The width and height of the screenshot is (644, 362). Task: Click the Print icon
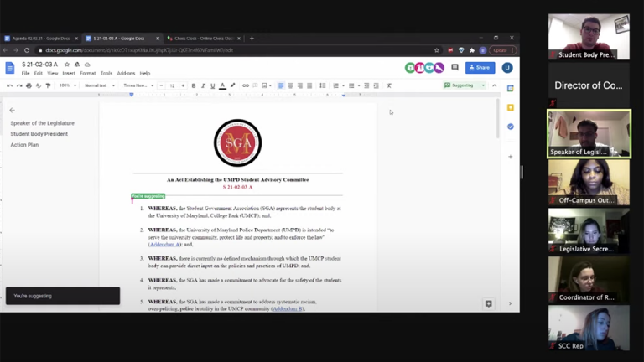click(x=29, y=85)
